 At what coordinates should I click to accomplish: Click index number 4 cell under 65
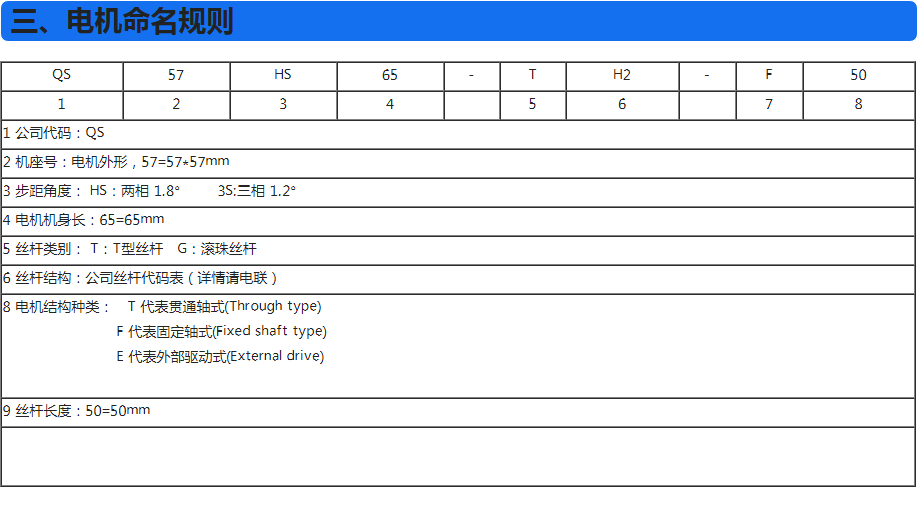pyautogui.click(x=390, y=105)
